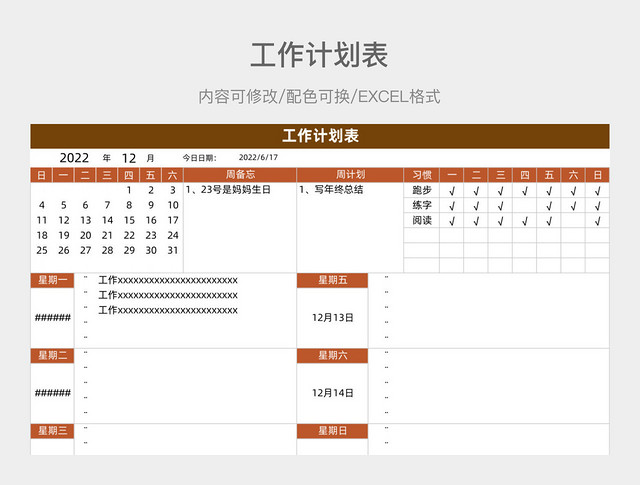Edit plan entry 1、写年终总结
Image resolution: width=640 pixels, height=485 pixels.
pyautogui.click(x=331, y=190)
